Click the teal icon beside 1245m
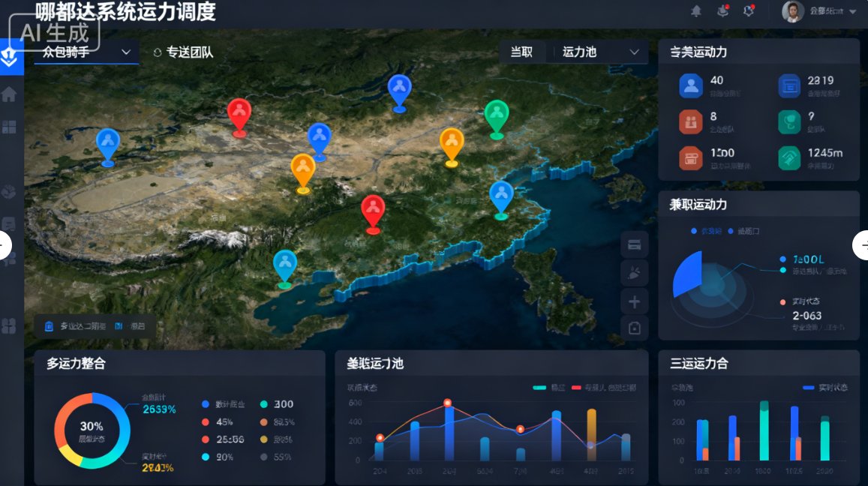The height and width of the screenshot is (486, 868). coord(788,157)
